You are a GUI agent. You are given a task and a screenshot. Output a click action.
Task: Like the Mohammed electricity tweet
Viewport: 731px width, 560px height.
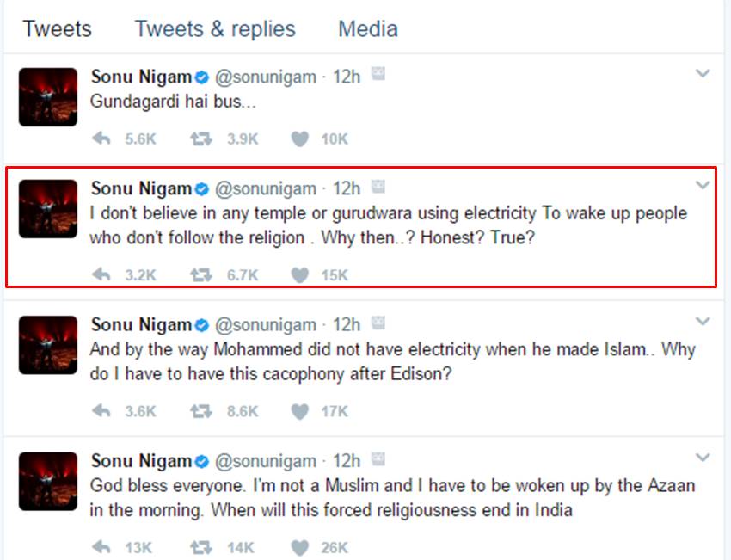[299, 411]
